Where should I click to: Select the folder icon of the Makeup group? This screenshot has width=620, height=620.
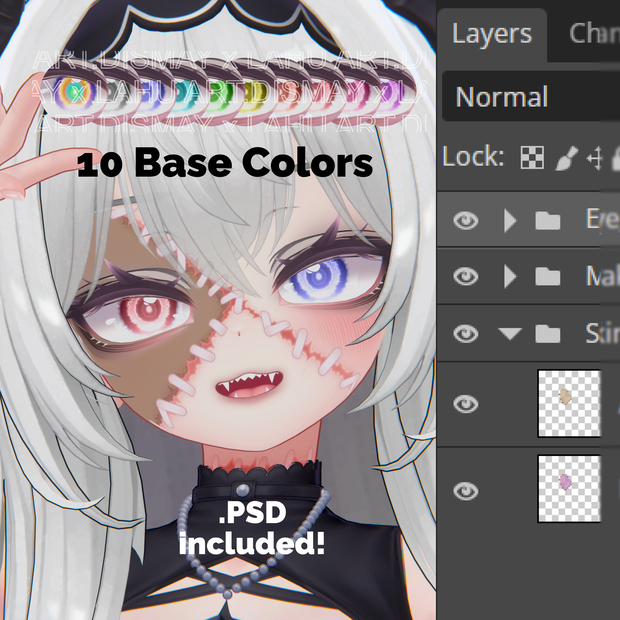point(548,276)
